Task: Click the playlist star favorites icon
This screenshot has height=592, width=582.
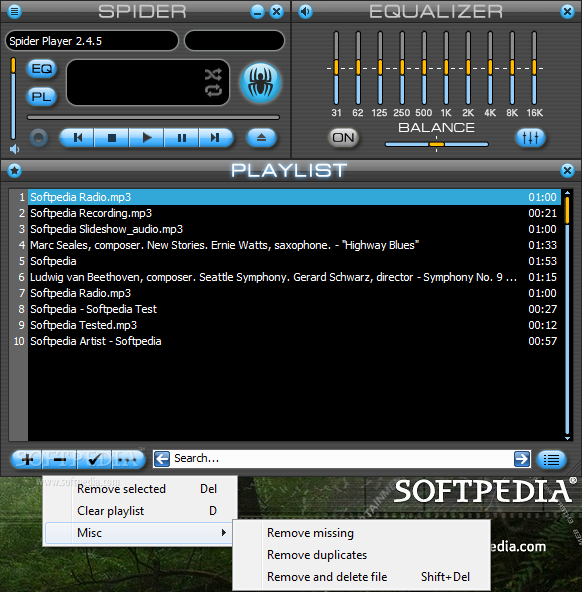Action: click(14, 170)
